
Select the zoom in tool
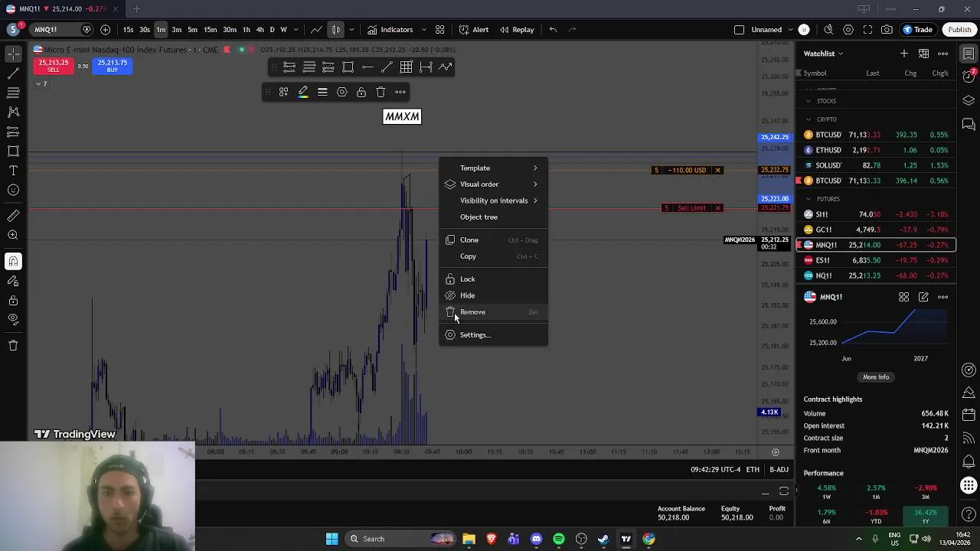(x=13, y=236)
